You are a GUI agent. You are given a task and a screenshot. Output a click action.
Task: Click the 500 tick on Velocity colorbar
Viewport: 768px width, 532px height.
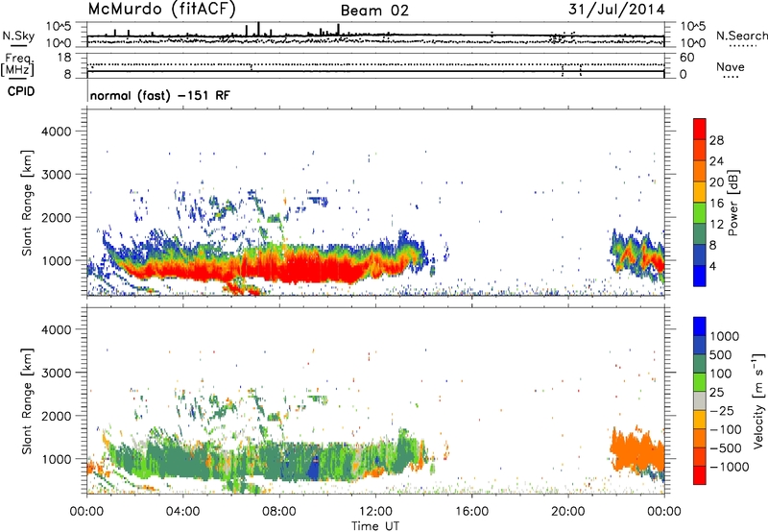click(x=721, y=355)
